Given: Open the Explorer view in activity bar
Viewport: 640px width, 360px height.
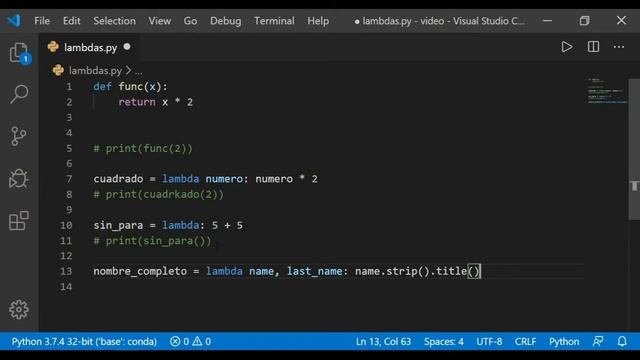Looking at the screenshot, I should click(19, 53).
